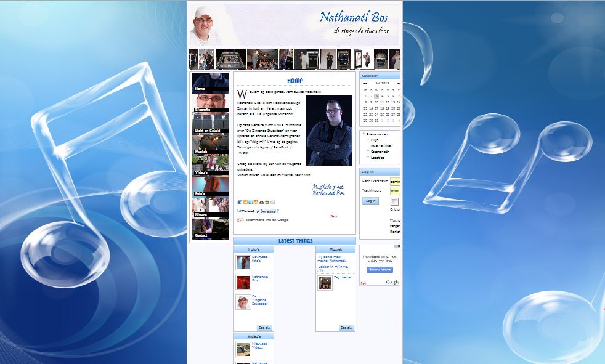This screenshot has height=364, width=605.
Task: Click See all under Foto's
Action: (264, 328)
